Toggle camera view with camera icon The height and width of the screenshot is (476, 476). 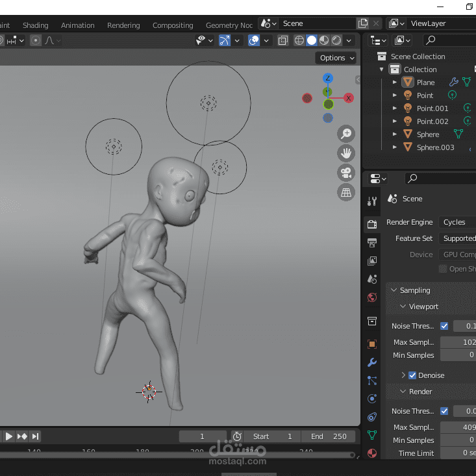(x=346, y=173)
